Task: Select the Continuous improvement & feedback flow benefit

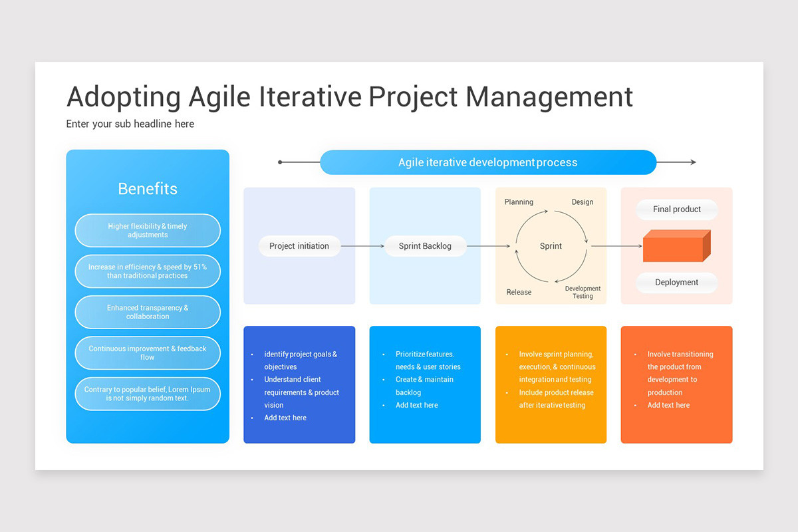Action: click(147, 352)
